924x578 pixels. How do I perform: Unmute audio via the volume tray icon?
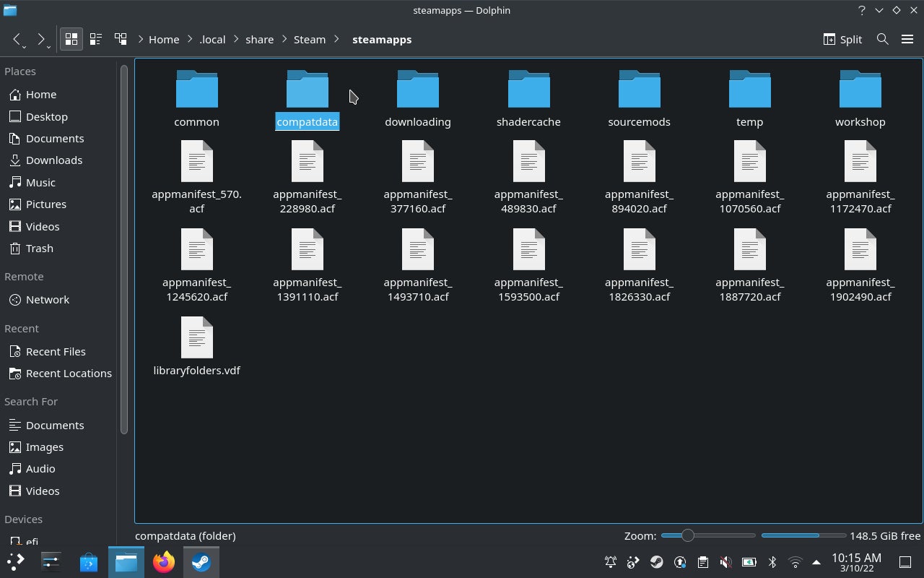pyautogui.click(x=725, y=561)
